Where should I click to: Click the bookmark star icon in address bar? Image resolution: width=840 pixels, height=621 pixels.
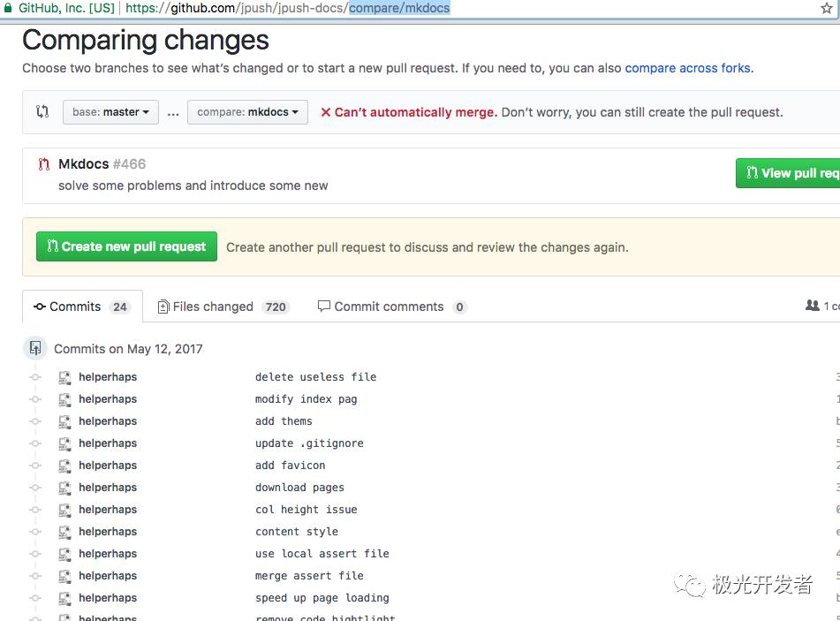click(x=826, y=8)
